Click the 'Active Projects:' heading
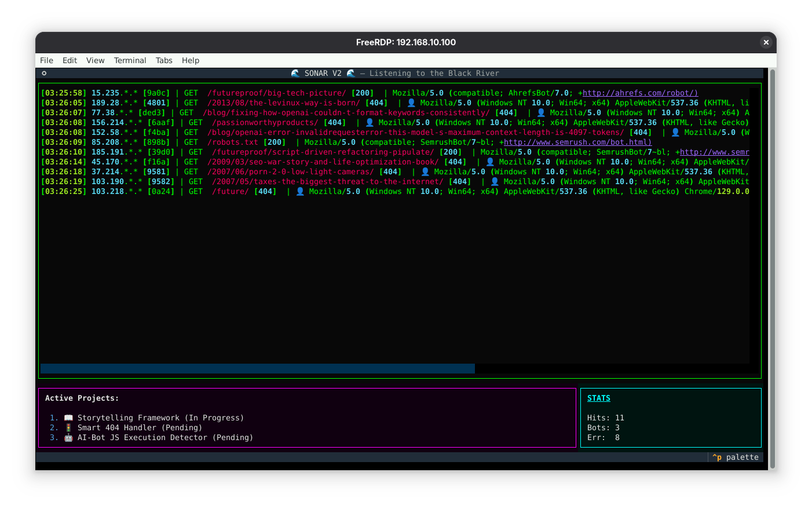 [82, 398]
